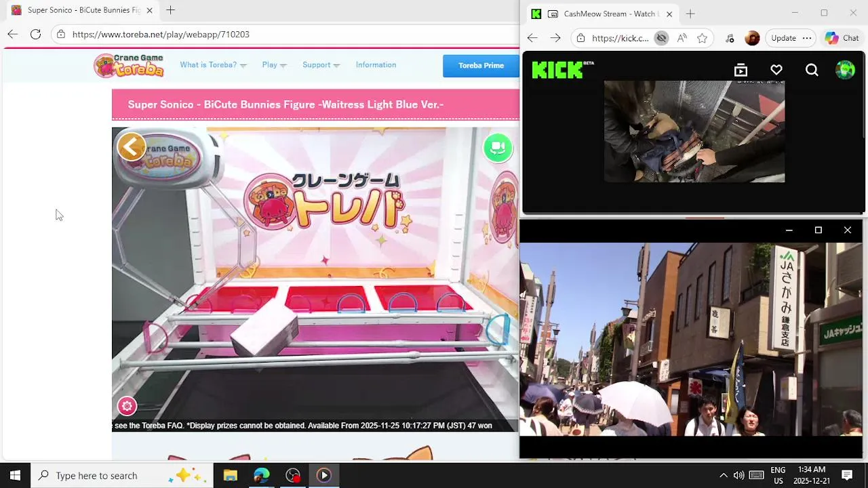Open the notification center icon
The image size is (868, 488).
click(x=847, y=475)
